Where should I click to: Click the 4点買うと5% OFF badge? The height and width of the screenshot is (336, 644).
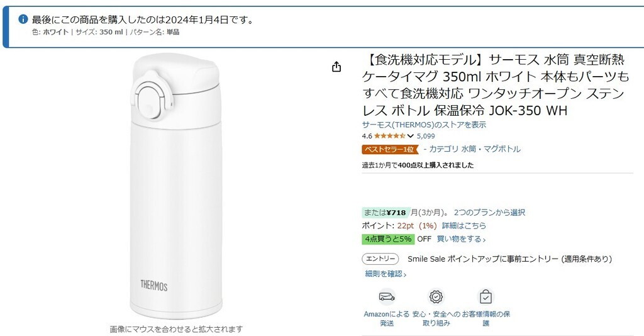pos(388,239)
